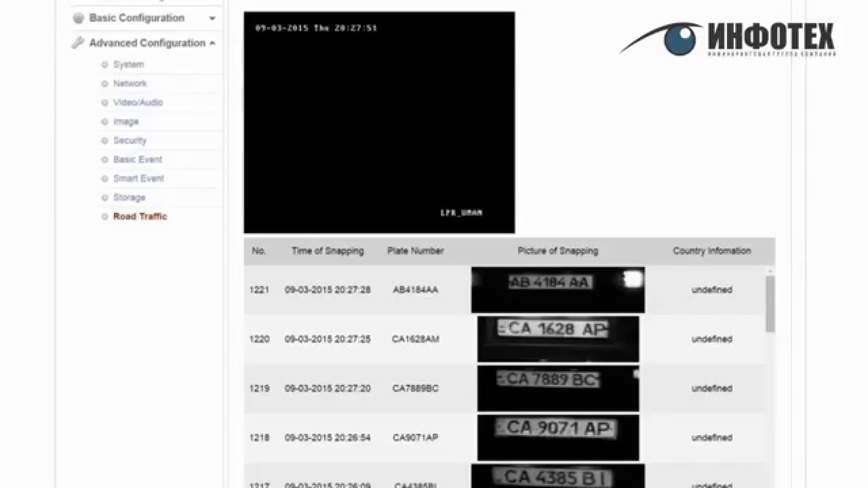The height and width of the screenshot is (488, 868).
Task: Open Basic Event settings
Action: [x=138, y=159]
